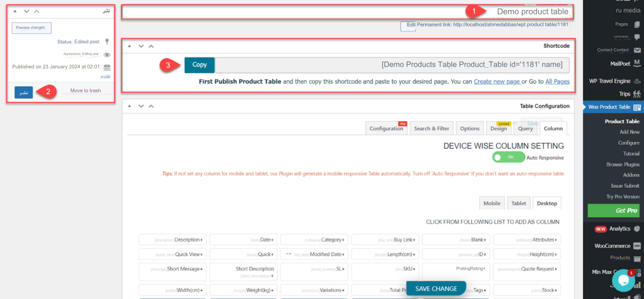Viewport: 644px width, 299px height.
Task: Click the calendar icon beside published date
Action: [107, 68]
